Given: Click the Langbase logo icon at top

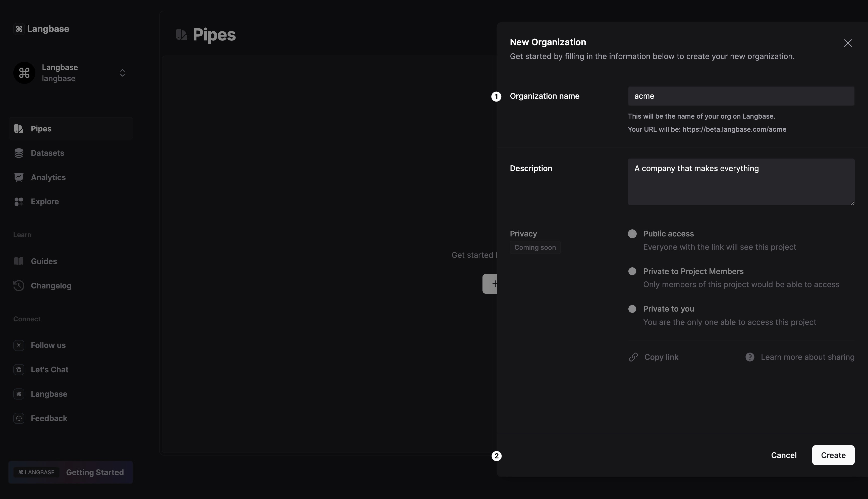Looking at the screenshot, I should click(x=19, y=29).
